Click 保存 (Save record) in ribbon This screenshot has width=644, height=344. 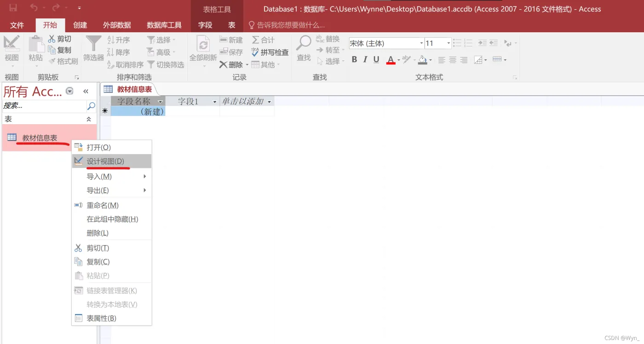click(x=231, y=52)
